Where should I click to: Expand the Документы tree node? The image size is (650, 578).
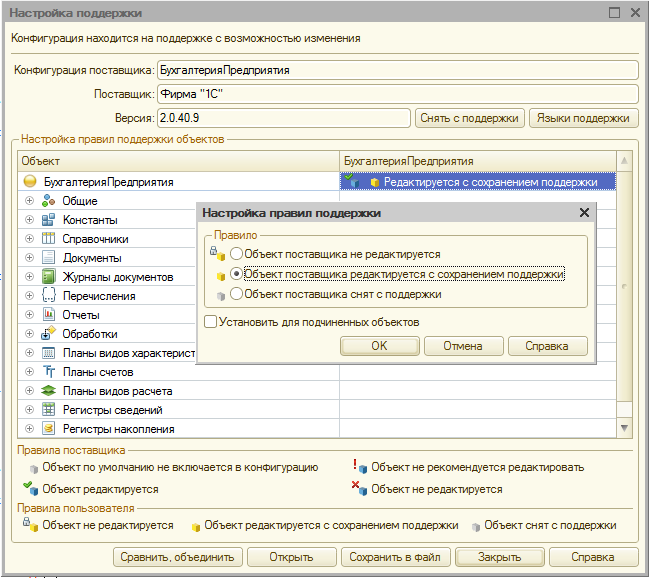(29, 257)
